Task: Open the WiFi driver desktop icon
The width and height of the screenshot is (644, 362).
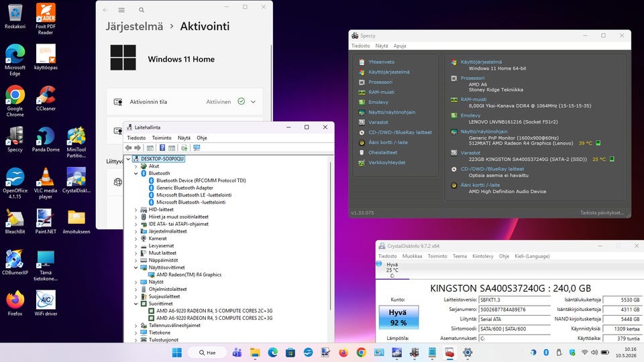Action: [46, 304]
